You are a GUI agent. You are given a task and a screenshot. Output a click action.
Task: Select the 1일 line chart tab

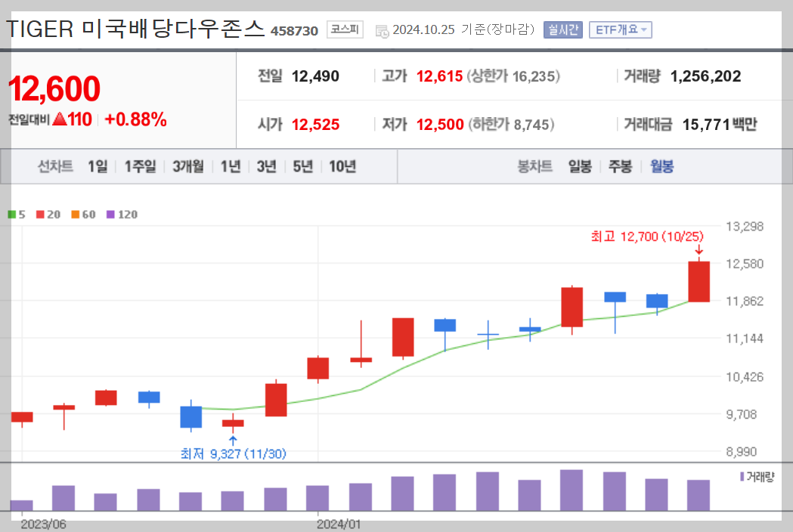[x=98, y=165]
